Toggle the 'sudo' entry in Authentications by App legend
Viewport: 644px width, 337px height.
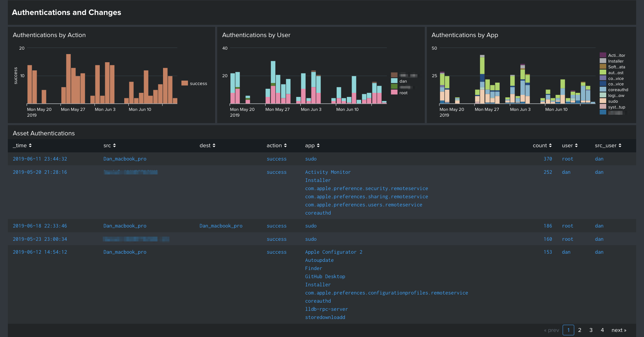pos(612,101)
